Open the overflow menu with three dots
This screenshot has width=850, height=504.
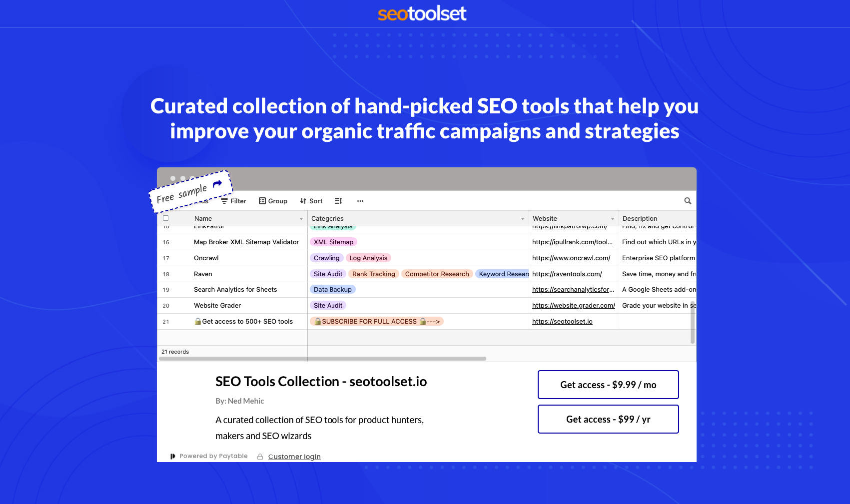pos(360,201)
